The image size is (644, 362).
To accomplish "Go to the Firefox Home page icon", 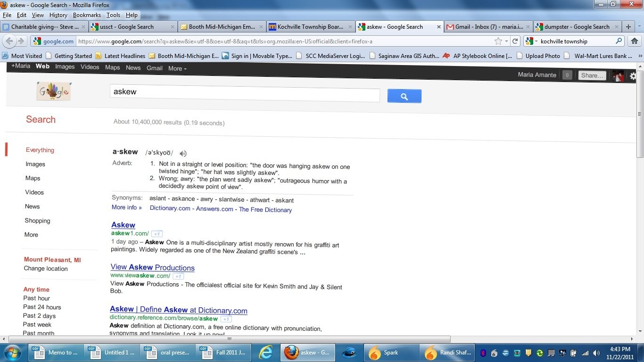I will 634,41.
